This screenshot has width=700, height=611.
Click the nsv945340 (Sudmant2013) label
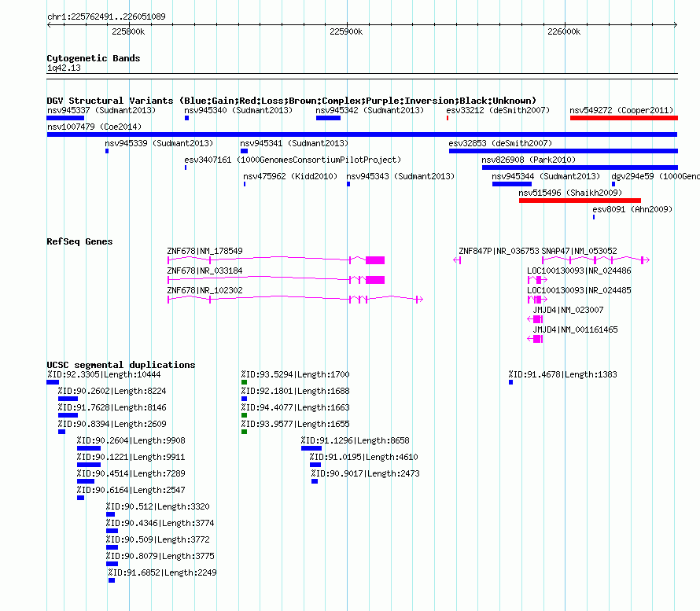pyautogui.click(x=238, y=110)
